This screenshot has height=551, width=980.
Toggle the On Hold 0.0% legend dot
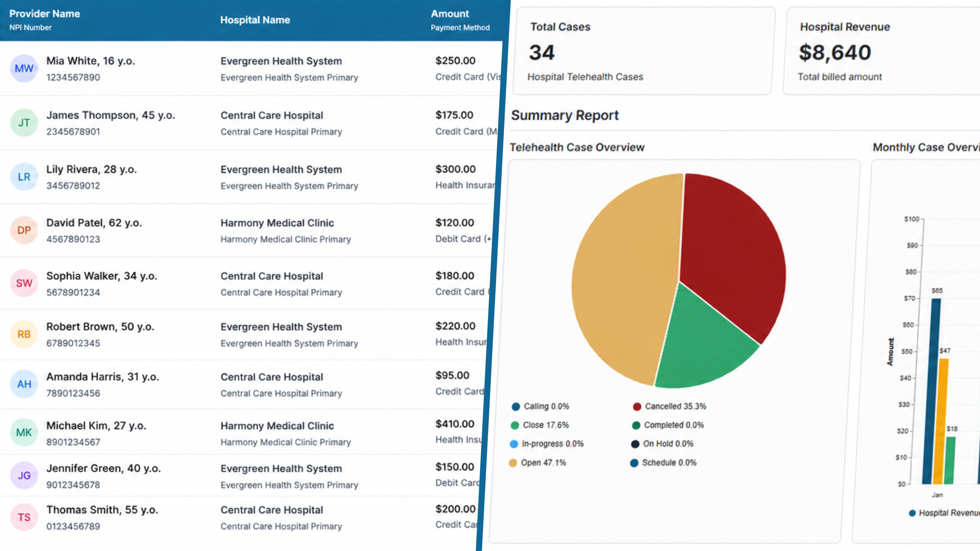pyautogui.click(x=635, y=444)
